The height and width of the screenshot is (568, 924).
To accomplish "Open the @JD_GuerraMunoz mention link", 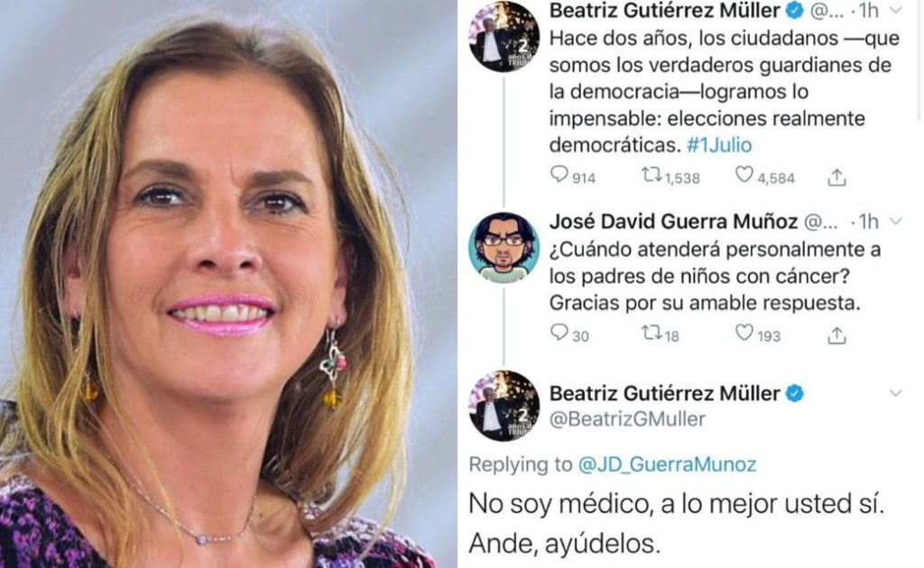I will (667, 464).
